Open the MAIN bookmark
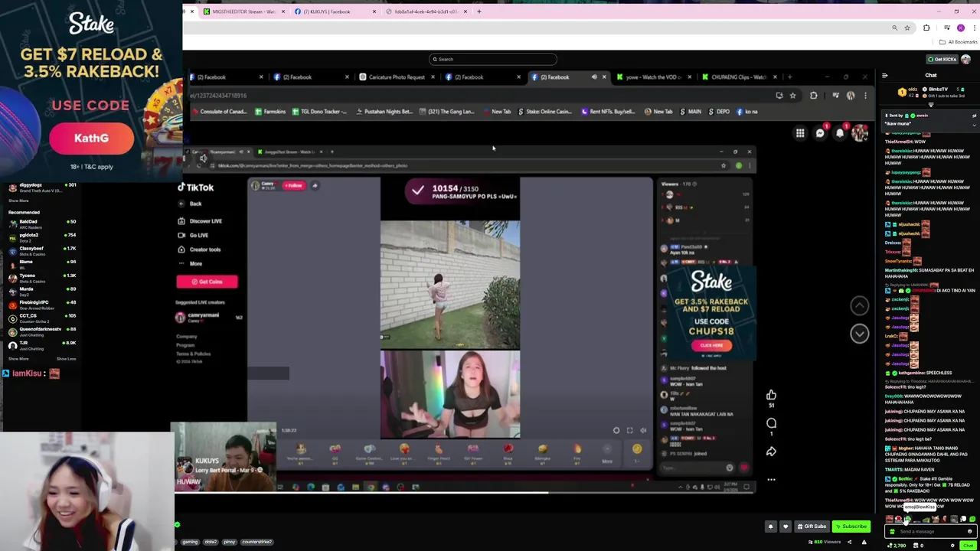The image size is (980, 551). point(690,112)
